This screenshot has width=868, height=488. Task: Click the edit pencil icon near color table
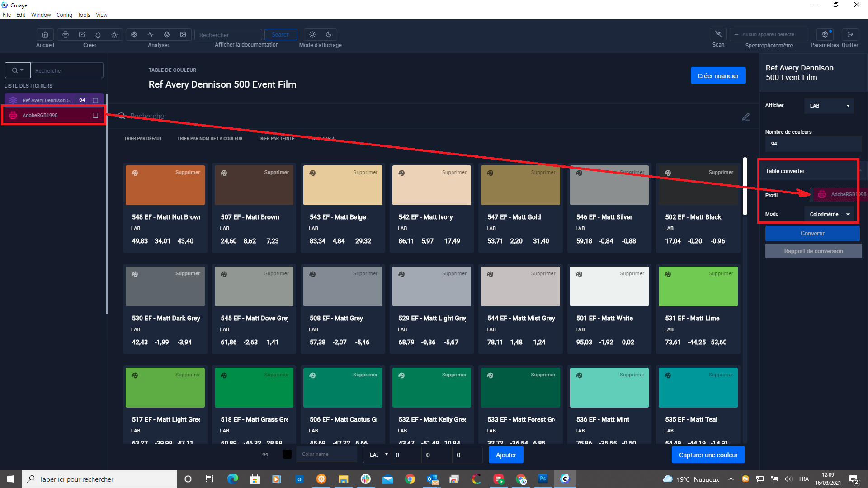pyautogui.click(x=746, y=117)
